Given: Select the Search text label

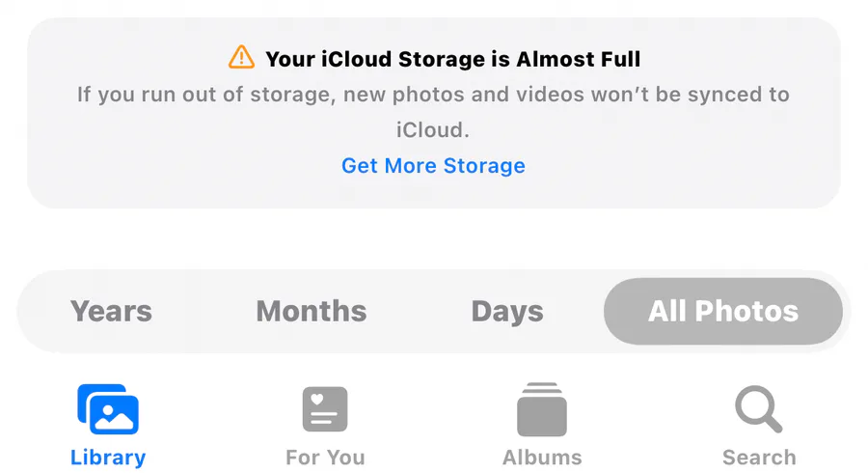Looking at the screenshot, I should tap(759, 458).
